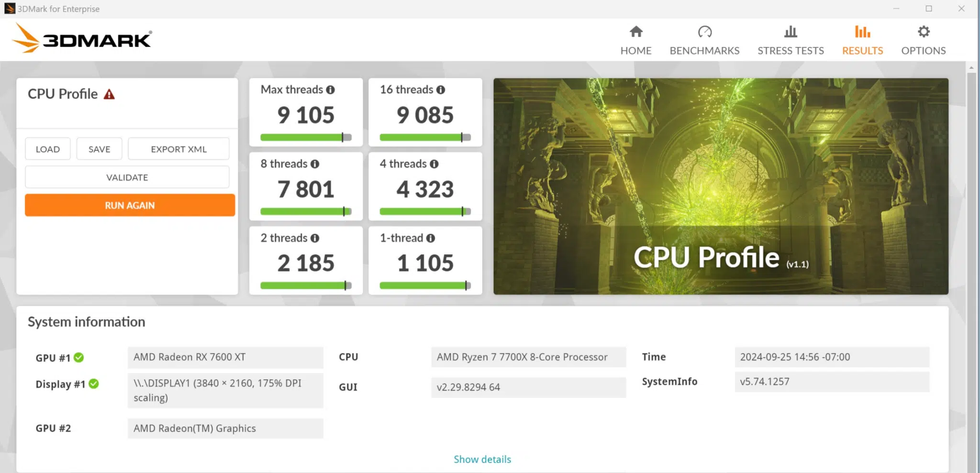Click the info icon next to 8 threads

[x=314, y=164]
